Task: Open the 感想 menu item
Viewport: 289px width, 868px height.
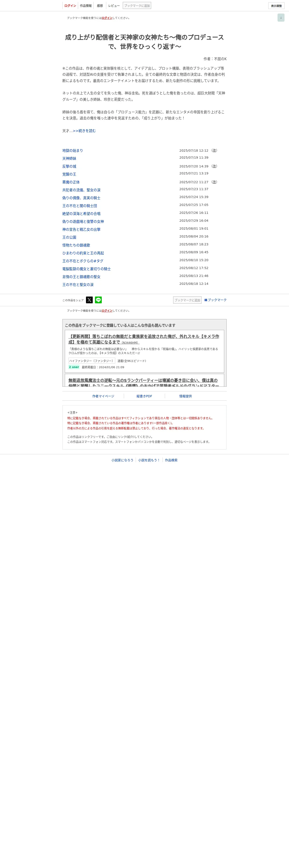Action: [100, 6]
